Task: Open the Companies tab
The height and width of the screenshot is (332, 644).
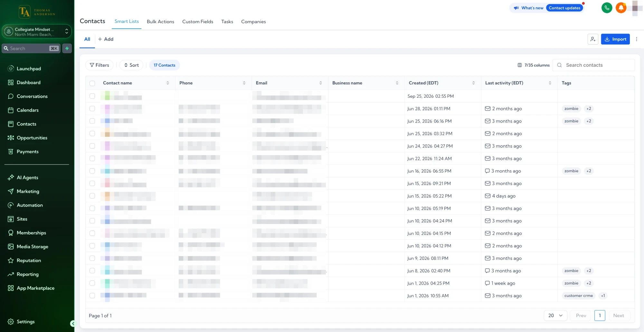Action: 253,22
